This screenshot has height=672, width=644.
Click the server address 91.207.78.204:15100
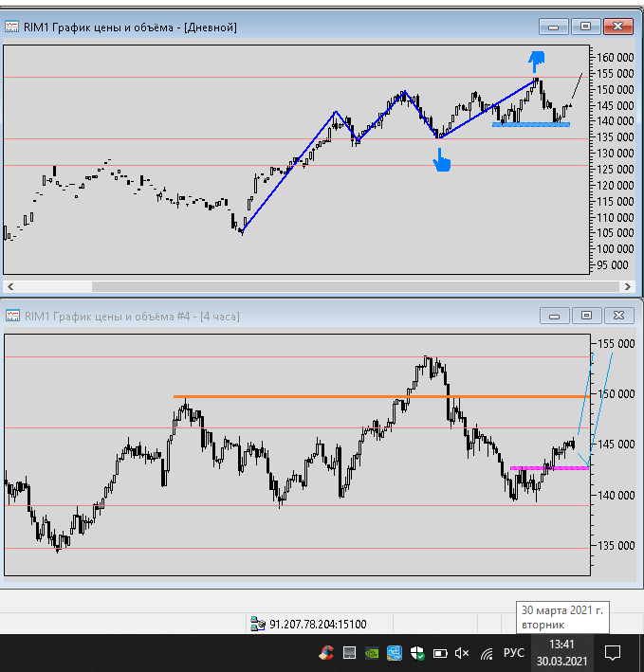click(x=318, y=624)
